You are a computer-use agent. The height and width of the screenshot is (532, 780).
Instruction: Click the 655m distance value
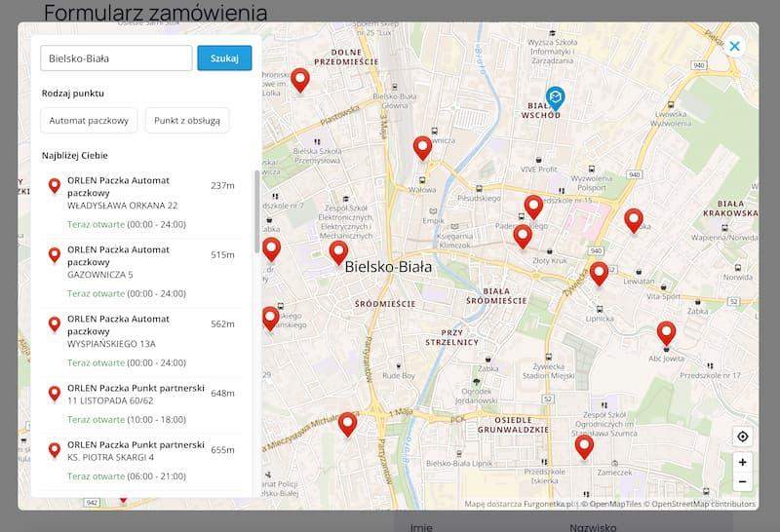click(222, 449)
